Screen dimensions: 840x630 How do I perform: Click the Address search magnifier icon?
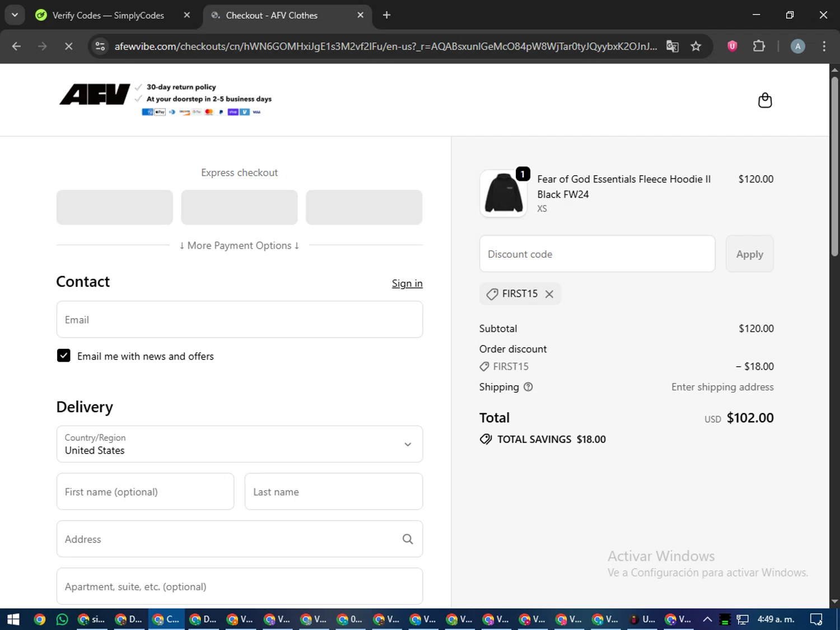pyautogui.click(x=408, y=539)
